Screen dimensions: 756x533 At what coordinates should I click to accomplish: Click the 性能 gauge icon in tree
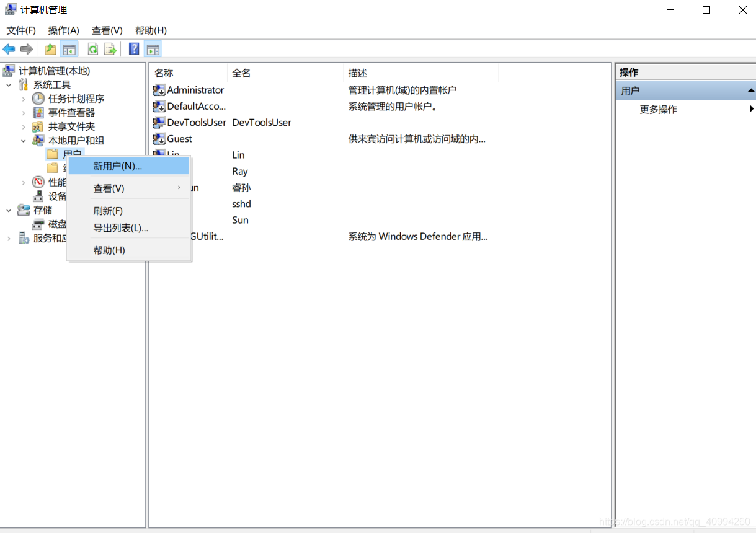click(38, 182)
